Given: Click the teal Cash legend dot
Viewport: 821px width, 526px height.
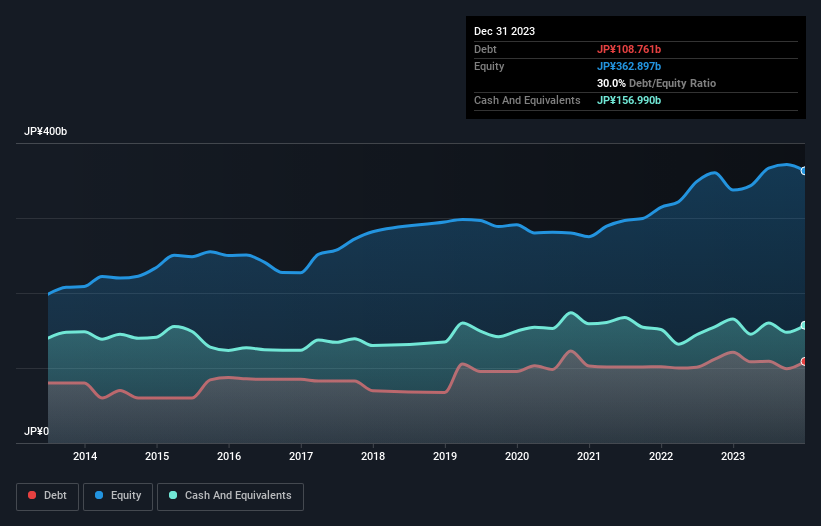Looking at the screenshot, I should click(173, 495).
